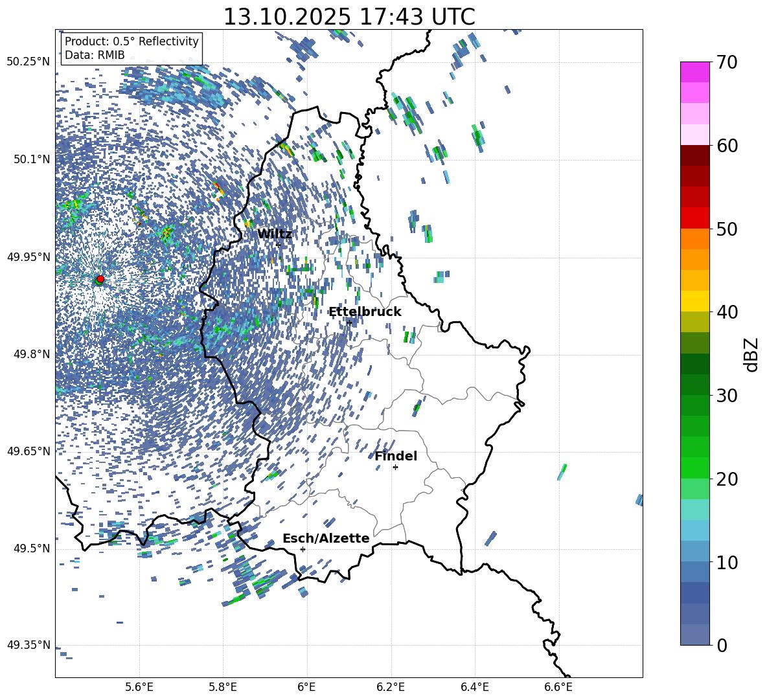
Task: Click the 'dBZ' colorbar axis label
Action: [752, 354]
